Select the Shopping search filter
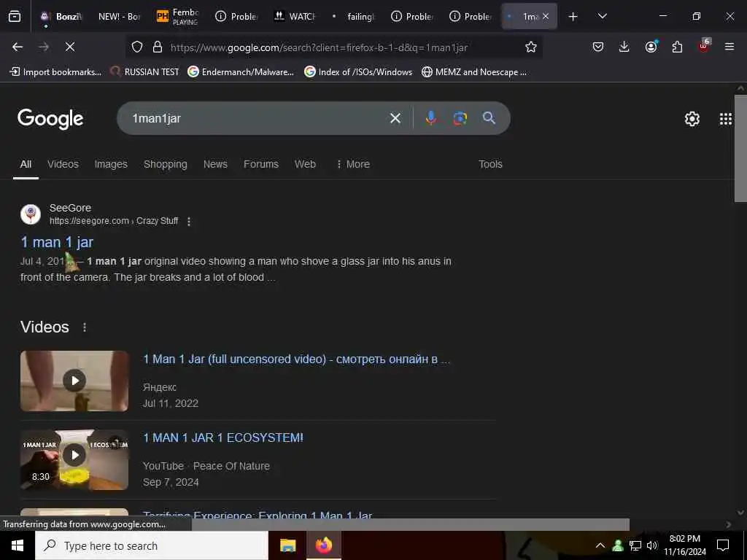This screenshot has height=560, width=747. click(166, 164)
